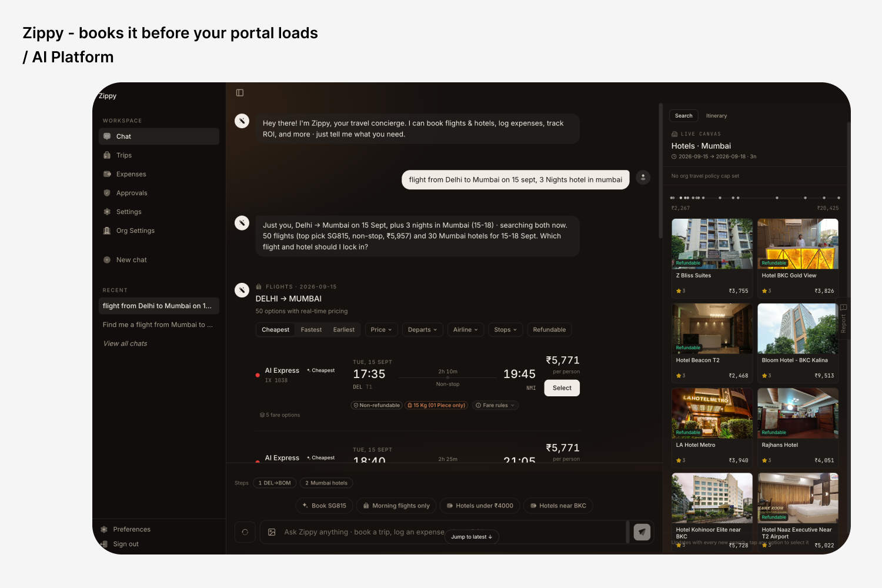
Task: Click the Org Settings building icon
Action: pos(107,230)
